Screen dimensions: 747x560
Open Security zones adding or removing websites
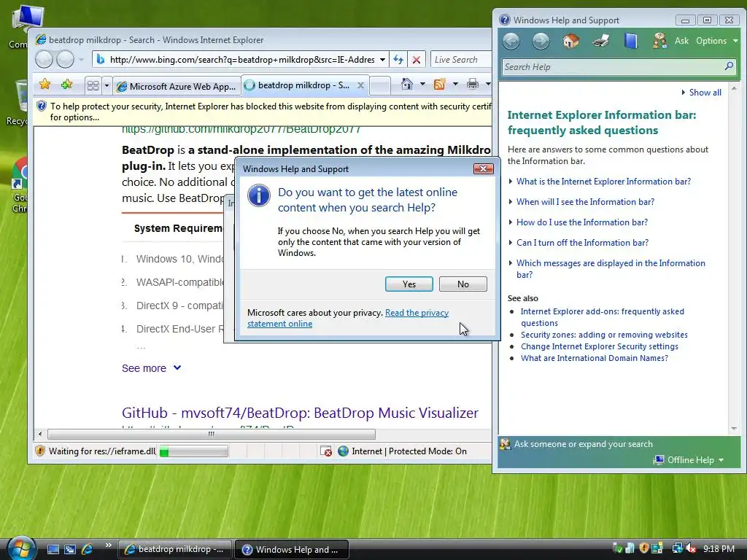604,335
